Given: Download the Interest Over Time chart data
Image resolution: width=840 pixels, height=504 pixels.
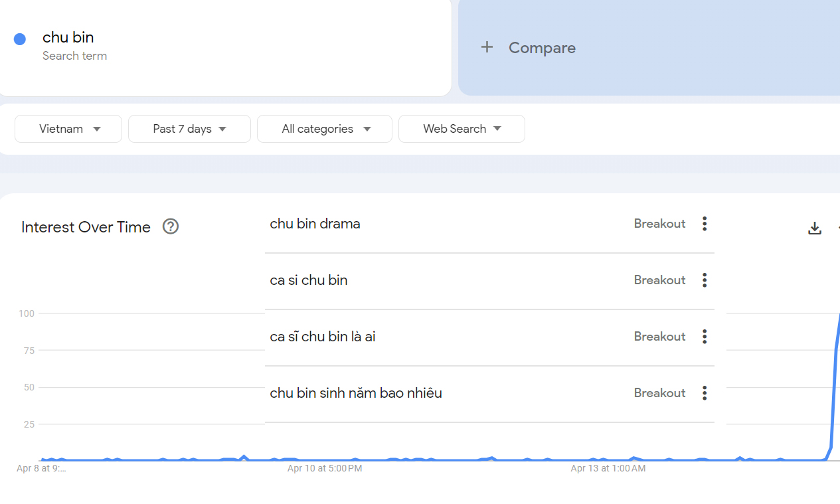Looking at the screenshot, I should [x=815, y=228].
